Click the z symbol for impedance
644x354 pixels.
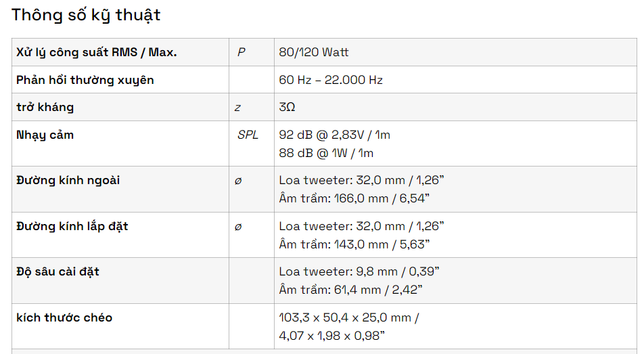[237, 107]
